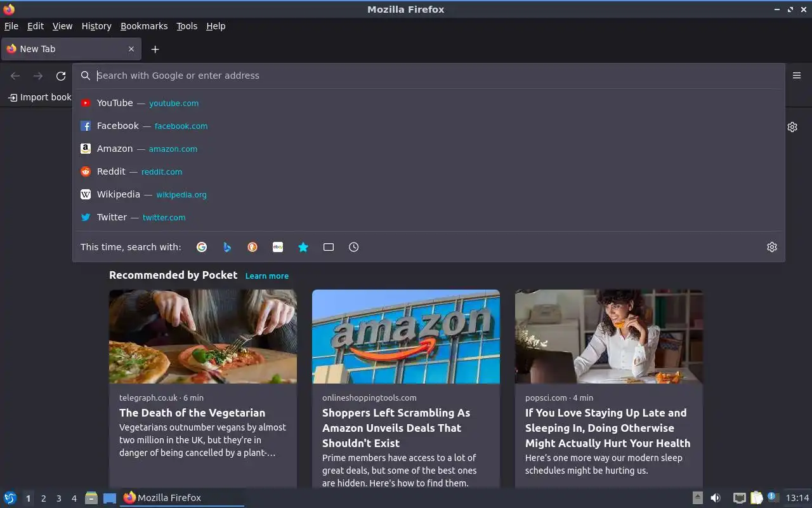Open the Amazon Unveils Deals article headline
Image resolution: width=812 pixels, height=508 pixels.
click(x=396, y=428)
